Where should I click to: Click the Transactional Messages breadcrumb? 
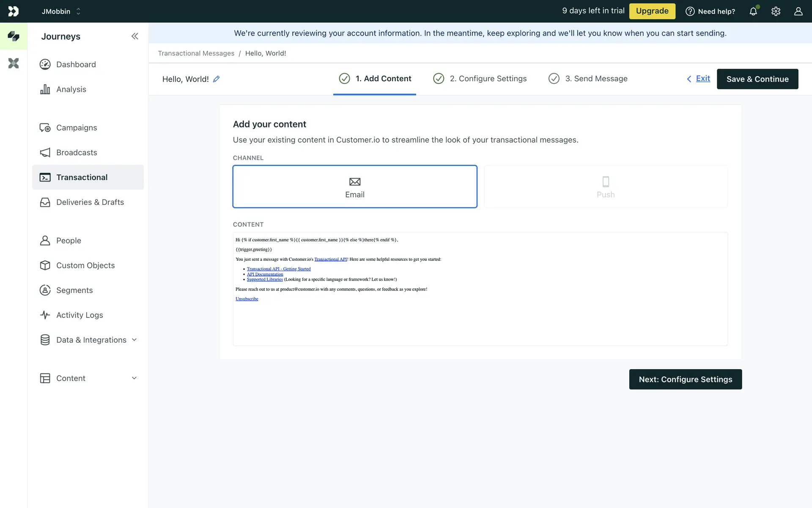point(196,53)
